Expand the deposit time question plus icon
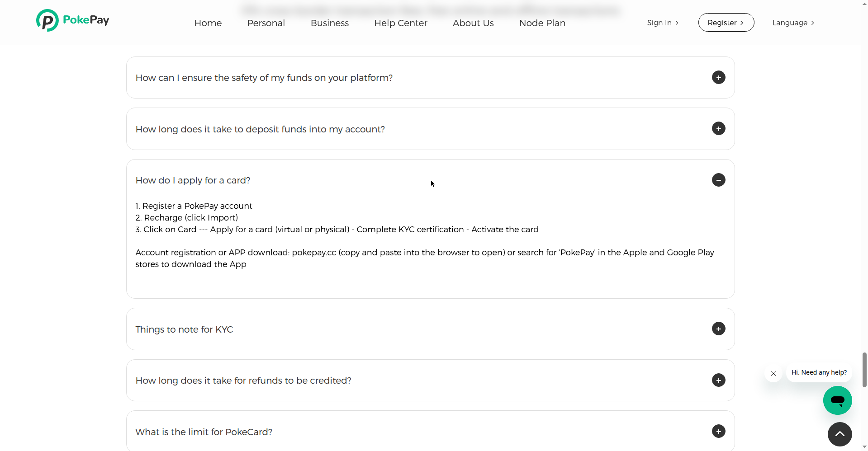This screenshot has height=451, width=868. click(718, 129)
